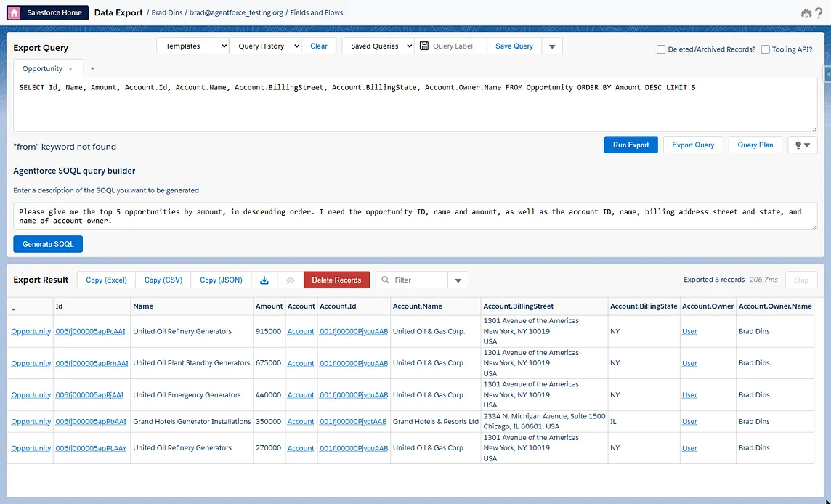Image resolution: width=831 pixels, height=504 pixels.
Task: Click the Salesforce Home logo icon
Action: [x=15, y=13]
